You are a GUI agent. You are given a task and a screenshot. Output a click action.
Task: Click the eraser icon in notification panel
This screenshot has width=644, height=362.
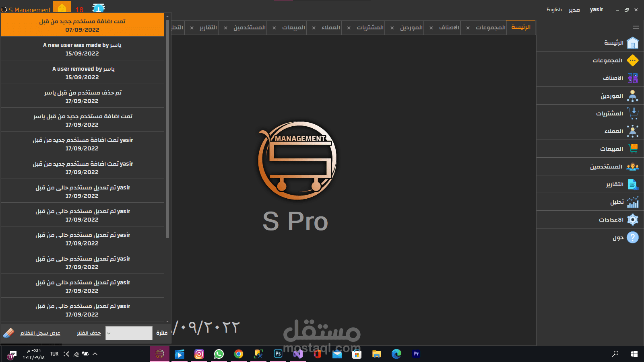[8, 333]
